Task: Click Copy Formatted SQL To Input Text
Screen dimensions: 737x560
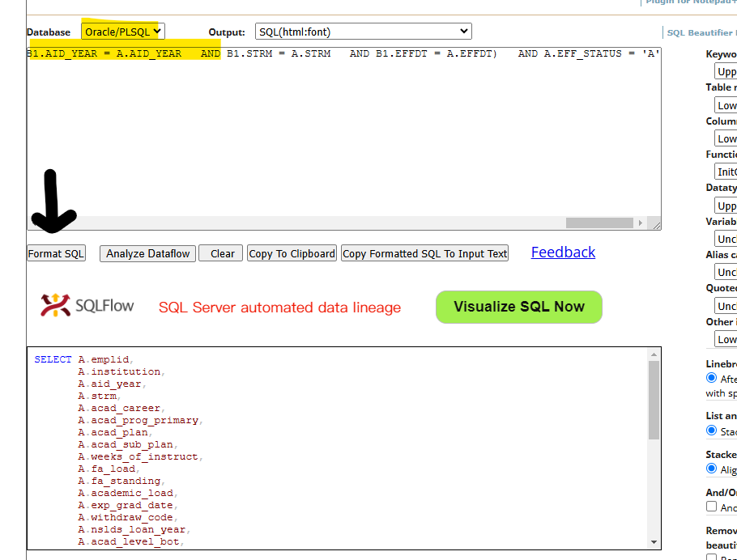Action: pyautogui.click(x=425, y=253)
